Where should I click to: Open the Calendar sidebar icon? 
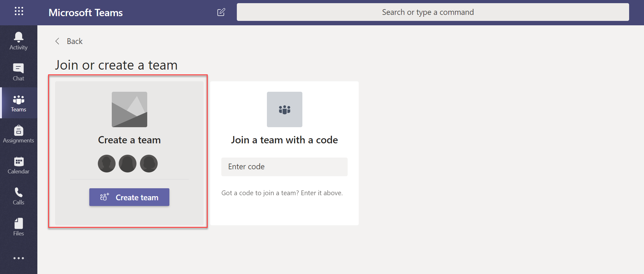tap(18, 165)
